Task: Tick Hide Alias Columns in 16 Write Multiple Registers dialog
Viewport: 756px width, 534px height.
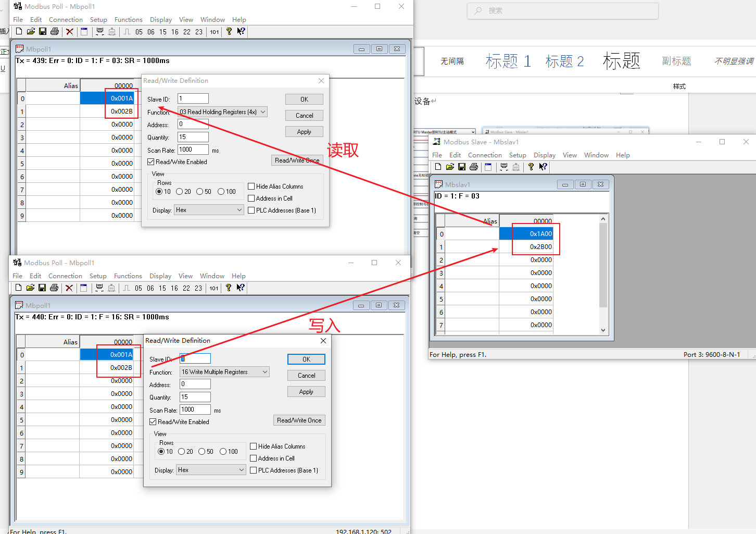Action: coord(254,446)
